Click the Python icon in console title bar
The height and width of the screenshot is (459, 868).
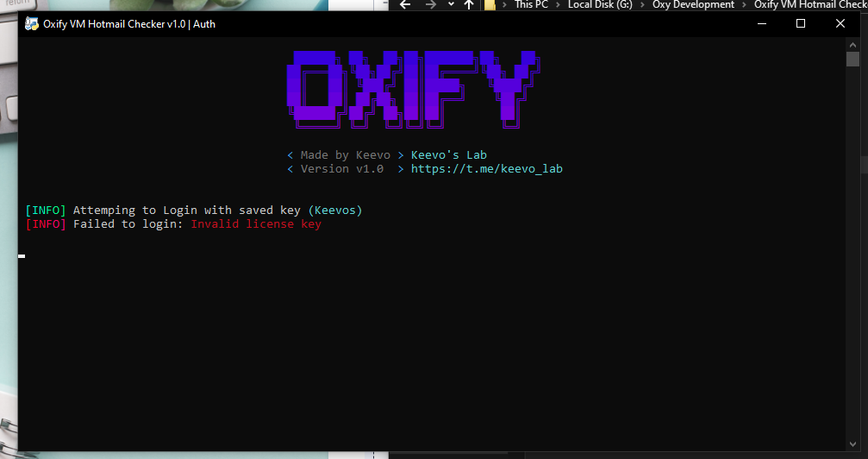(31, 24)
